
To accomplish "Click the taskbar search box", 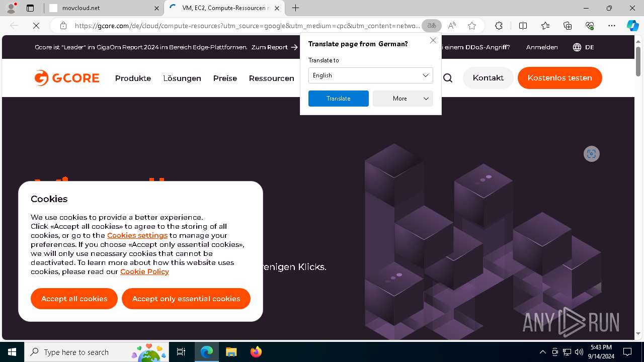I will pos(96,352).
